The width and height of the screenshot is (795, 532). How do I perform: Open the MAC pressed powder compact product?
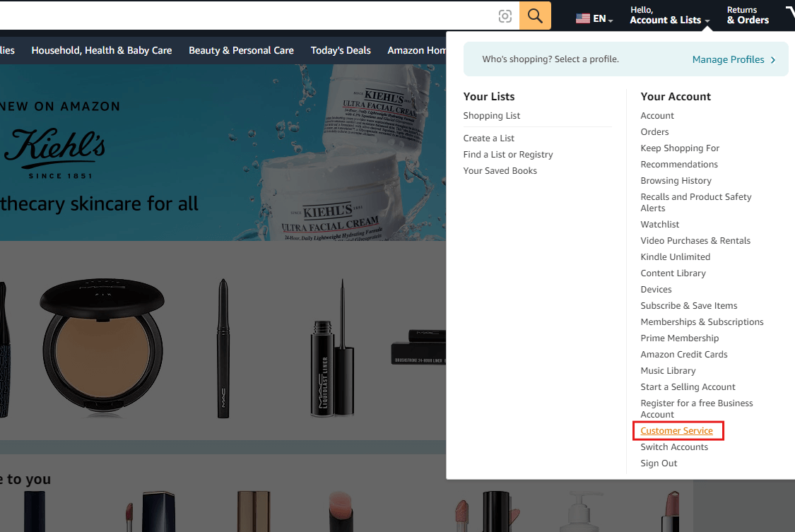point(102,345)
